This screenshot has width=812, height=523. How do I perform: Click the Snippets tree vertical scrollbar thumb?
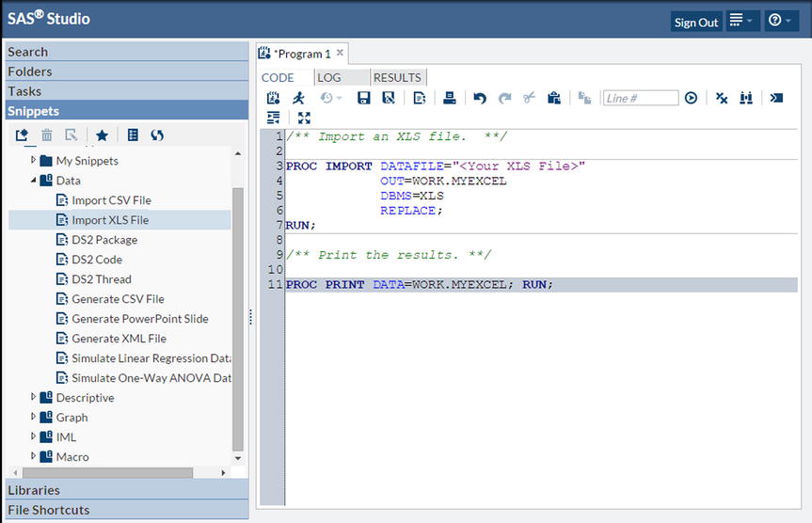click(x=238, y=319)
